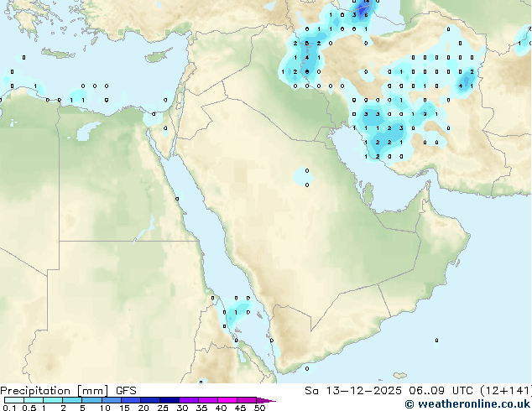The width and height of the screenshot is (532, 411).
Task: Click the '0.1' legend label
Action: [9, 408]
